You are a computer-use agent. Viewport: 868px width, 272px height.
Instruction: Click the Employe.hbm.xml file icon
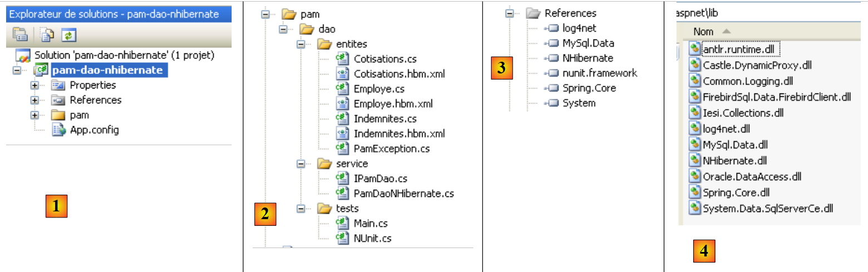point(342,104)
